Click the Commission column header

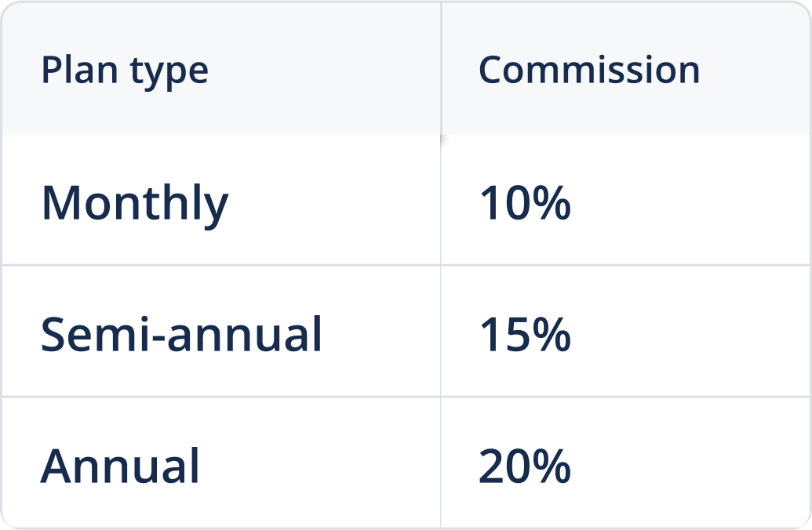pyautogui.click(x=588, y=71)
